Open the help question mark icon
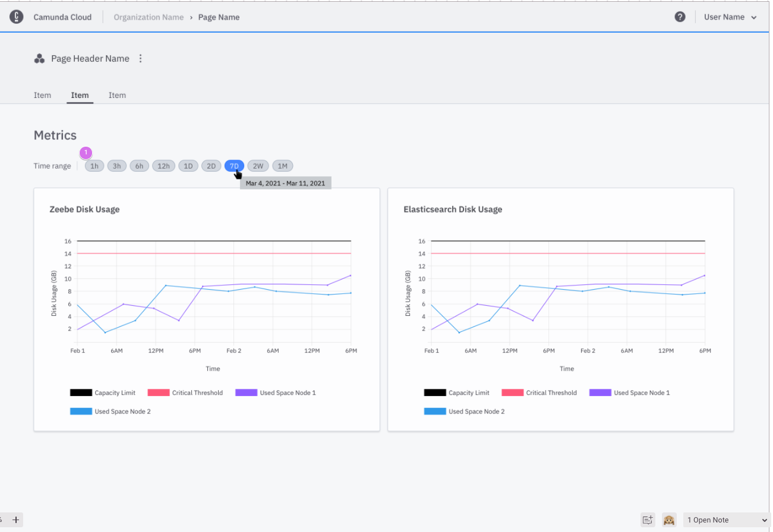Image resolution: width=773 pixels, height=532 pixels. 680,17
